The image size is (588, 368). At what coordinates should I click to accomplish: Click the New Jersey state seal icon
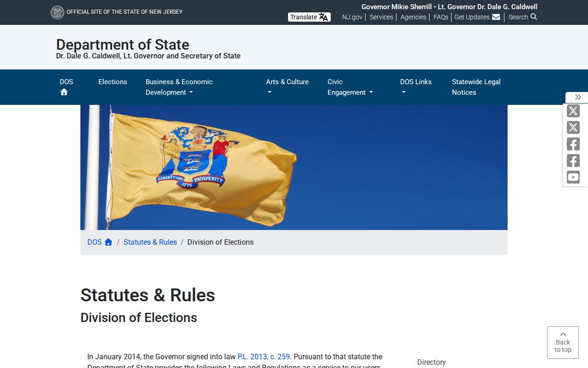[x=57, y=12]
